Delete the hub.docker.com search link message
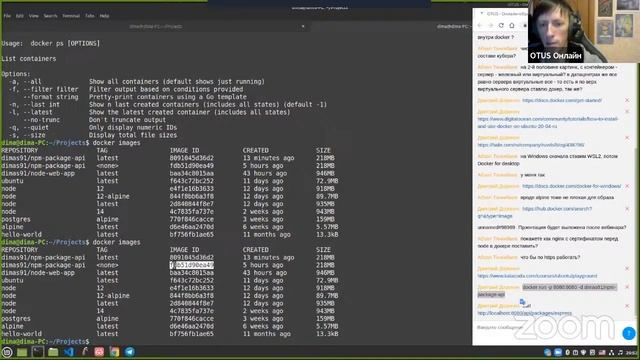640x360 pixels. 627,209
